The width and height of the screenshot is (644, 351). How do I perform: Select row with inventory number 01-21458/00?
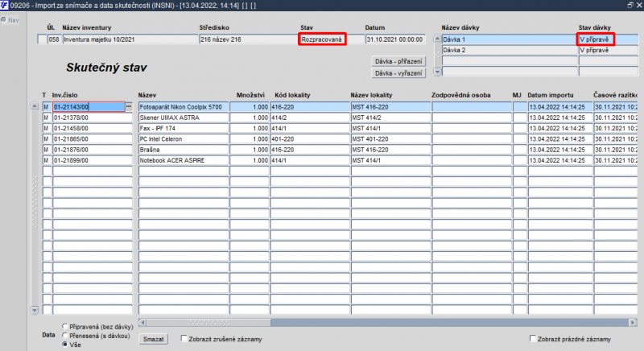coord(93,128)
